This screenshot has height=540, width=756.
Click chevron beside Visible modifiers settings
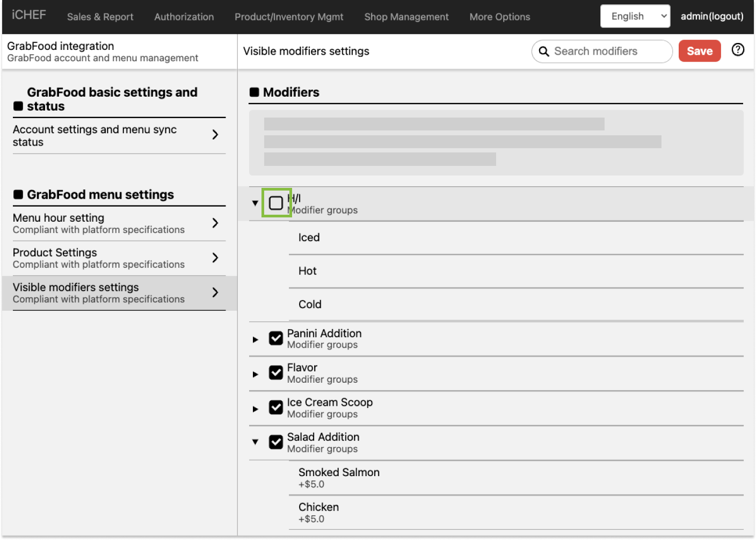[215, 293]
